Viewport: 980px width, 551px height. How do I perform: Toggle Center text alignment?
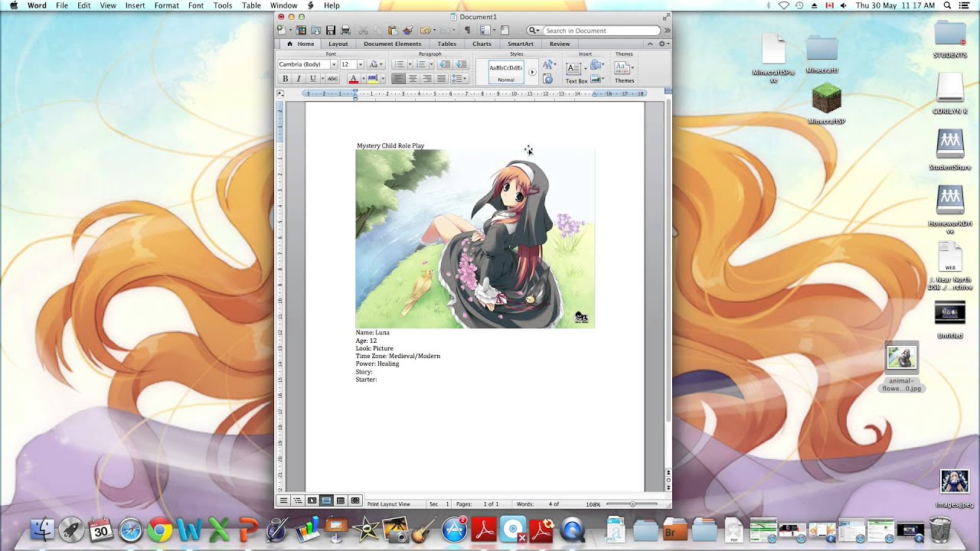coord(413,79)
